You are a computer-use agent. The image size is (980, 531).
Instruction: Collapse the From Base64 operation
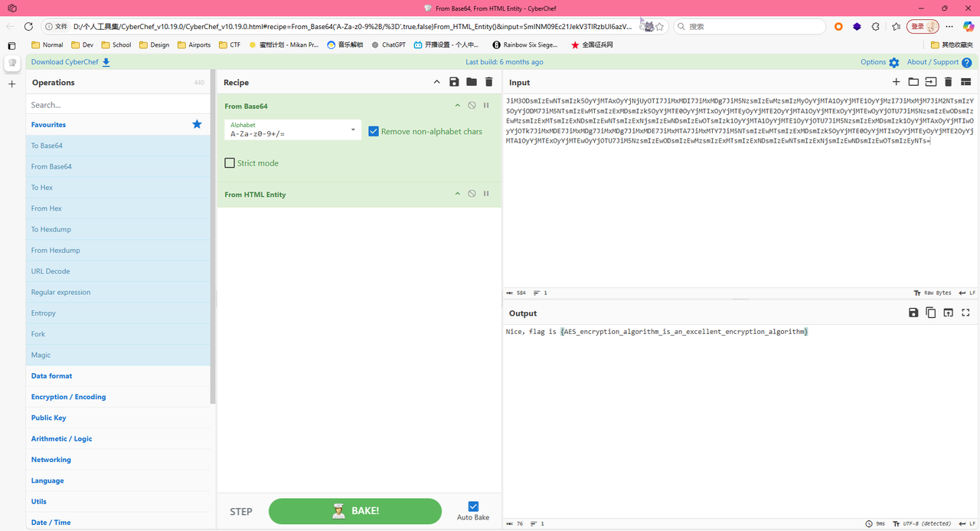[x=458, y=106]
